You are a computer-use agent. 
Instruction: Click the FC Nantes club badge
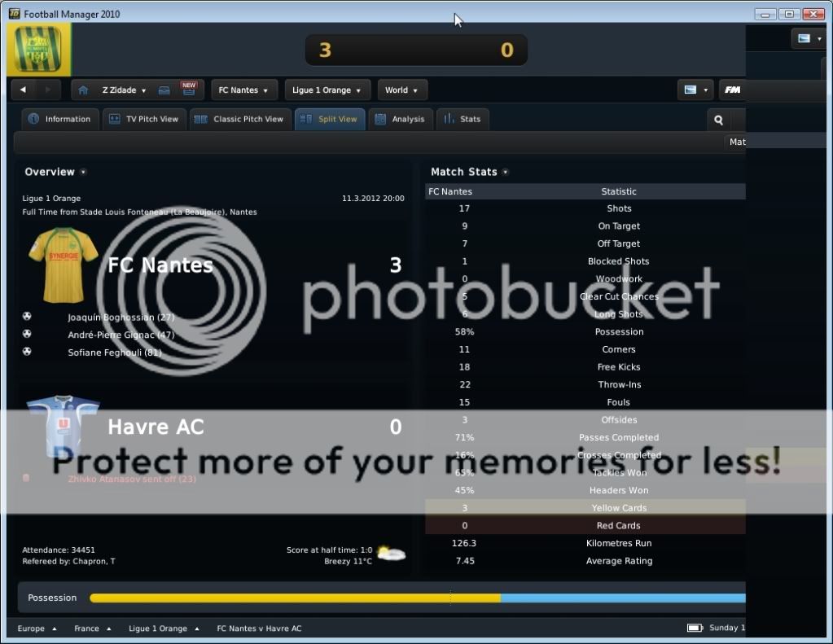[38, 50]
